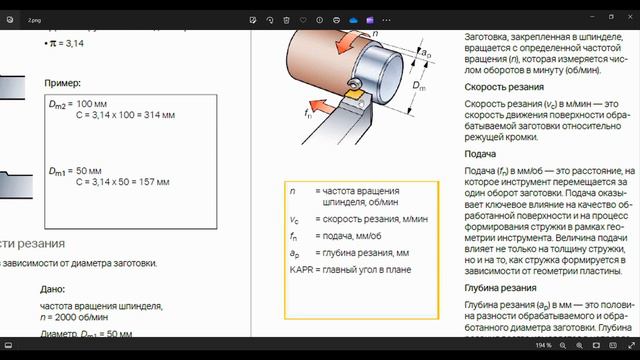The image size is (640, 360).
Task: Open the Photos app home icon
Action: 10,20
